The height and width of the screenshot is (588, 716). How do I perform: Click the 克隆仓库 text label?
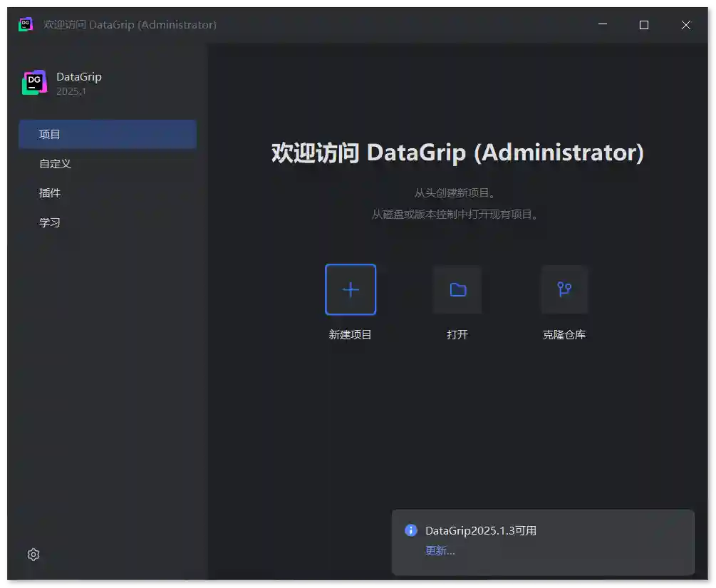[564, 334]
